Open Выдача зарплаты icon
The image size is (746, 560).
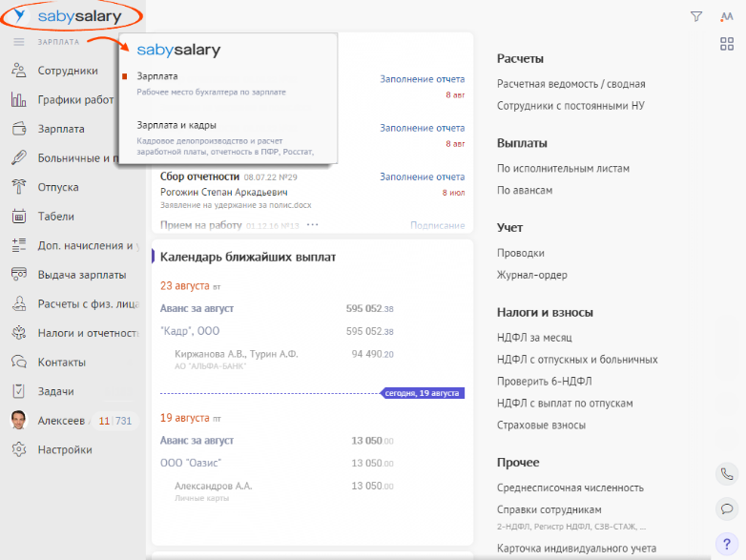[19, 274]
